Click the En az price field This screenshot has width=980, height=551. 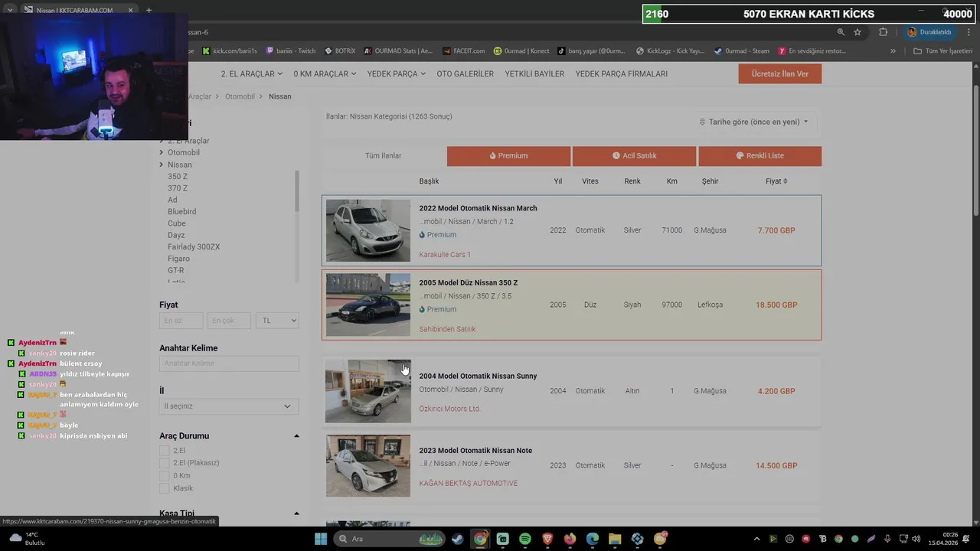[x=181, y=321]
